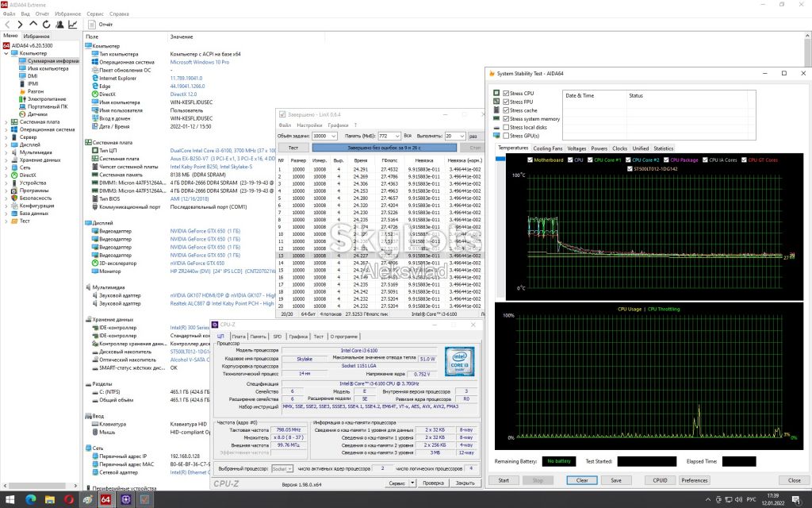Open Сервис menu in AIDA64

[95, 14]
